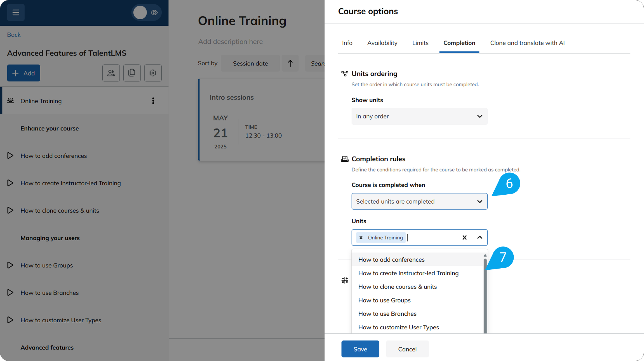Open Clone and translate with AI tab
The height and width of the screenshot is (361, 644).
527,43
